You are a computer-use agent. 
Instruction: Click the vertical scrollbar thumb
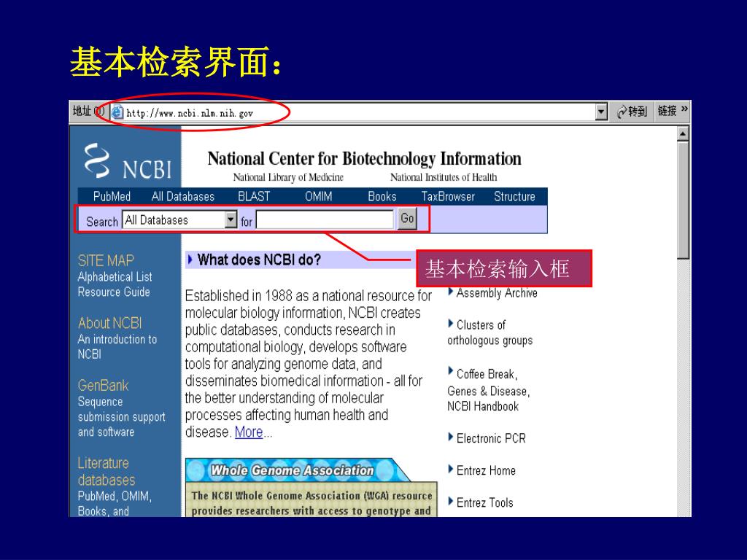coord(683,200)
